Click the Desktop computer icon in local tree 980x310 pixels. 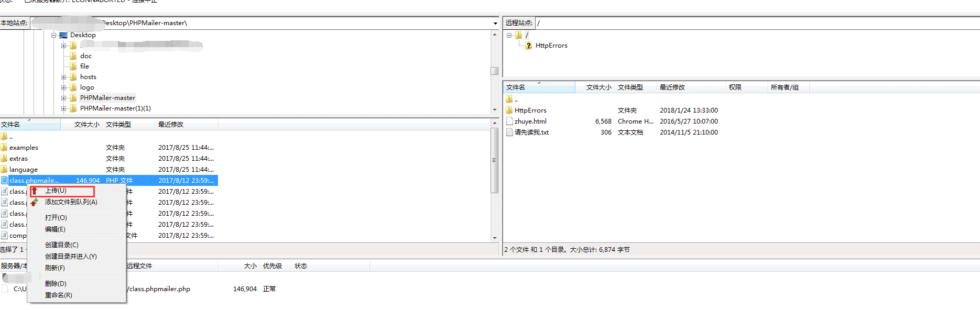pyautogui.click(x=63, y=35)
